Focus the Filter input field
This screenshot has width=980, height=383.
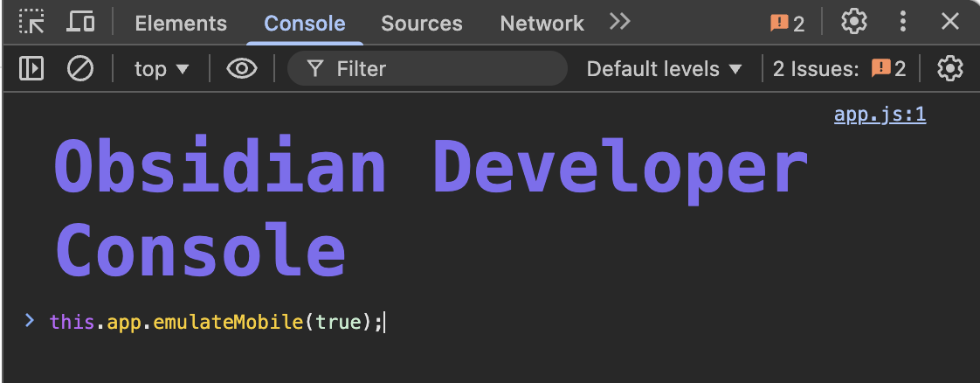pos(427,68)
